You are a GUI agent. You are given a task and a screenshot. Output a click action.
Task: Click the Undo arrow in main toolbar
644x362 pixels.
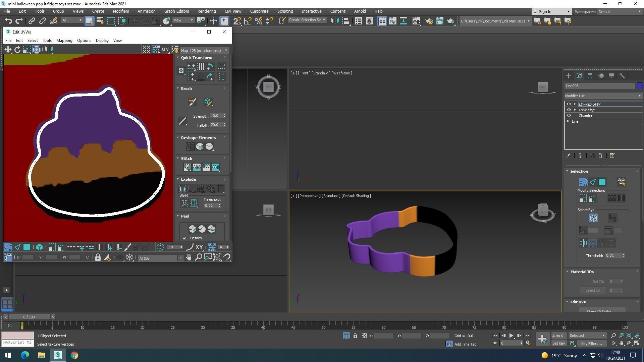coord(8,21)
